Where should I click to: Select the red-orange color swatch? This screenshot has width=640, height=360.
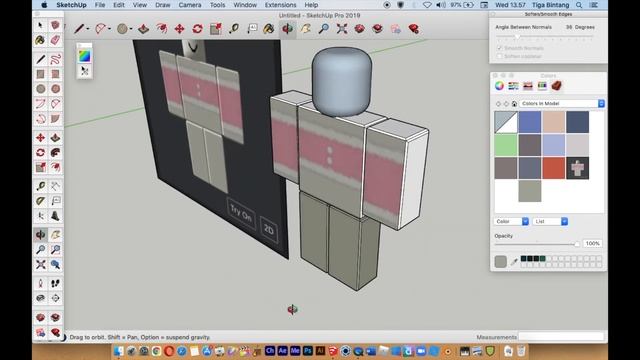[x=553, y=168]
